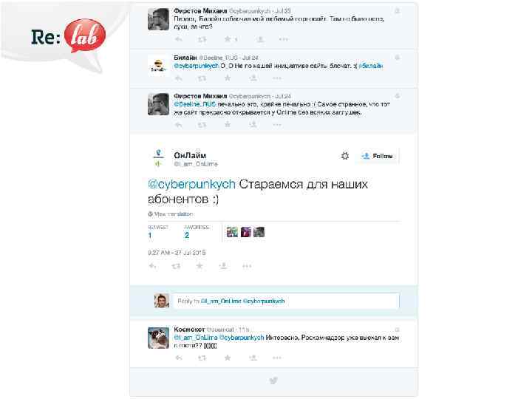Open gear settings menu next to Follow
The width and height of the screenshot is (532, 399).
click(345, 156)
